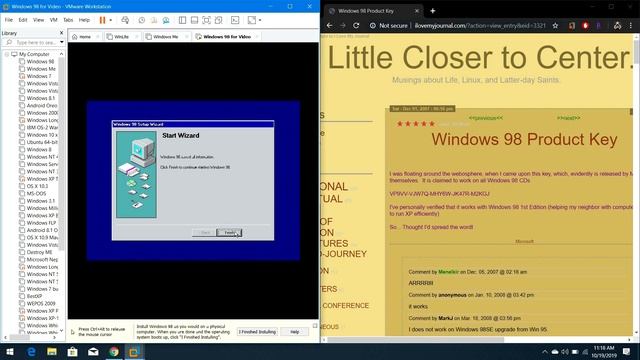The width and height of the screenshot is (640, 360).
Task: Revert to snapshot icon in VMware toolbar
Action: click(x=154, y=20)
